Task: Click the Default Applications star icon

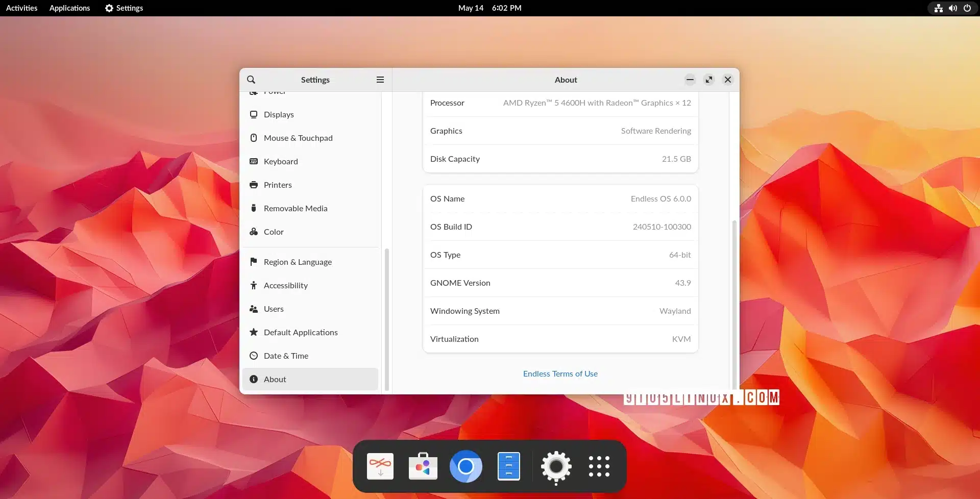Action: [x=254, y=332]
